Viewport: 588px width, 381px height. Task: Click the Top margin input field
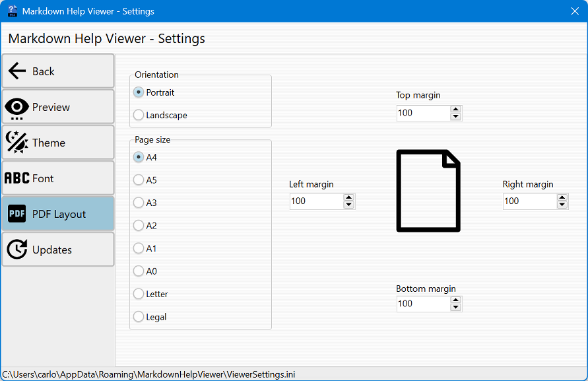pyautogui.click(x=424, y=113)
